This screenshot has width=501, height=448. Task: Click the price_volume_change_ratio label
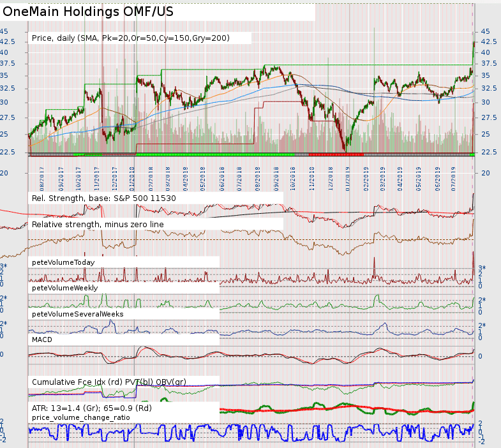[x=81, y=417]
